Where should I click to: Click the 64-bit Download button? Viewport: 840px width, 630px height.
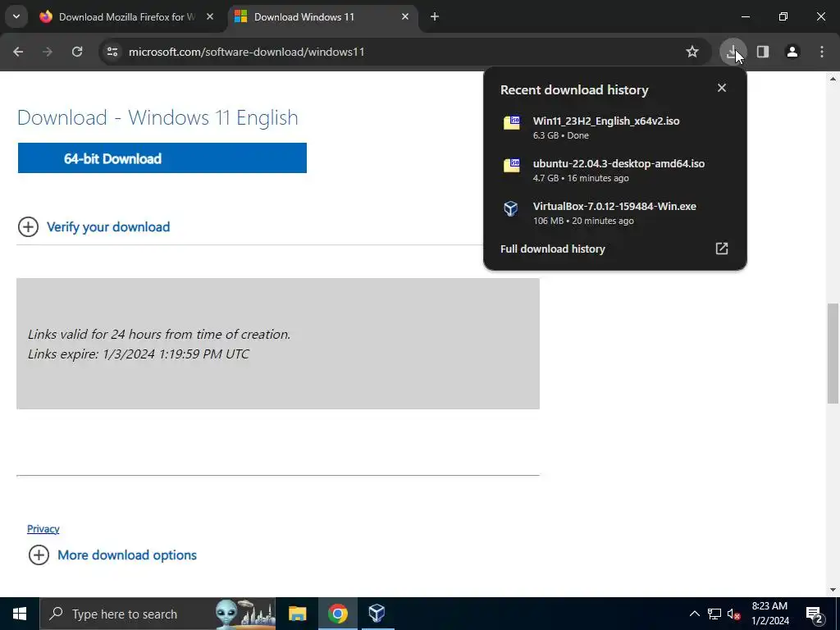coord(162,158)
